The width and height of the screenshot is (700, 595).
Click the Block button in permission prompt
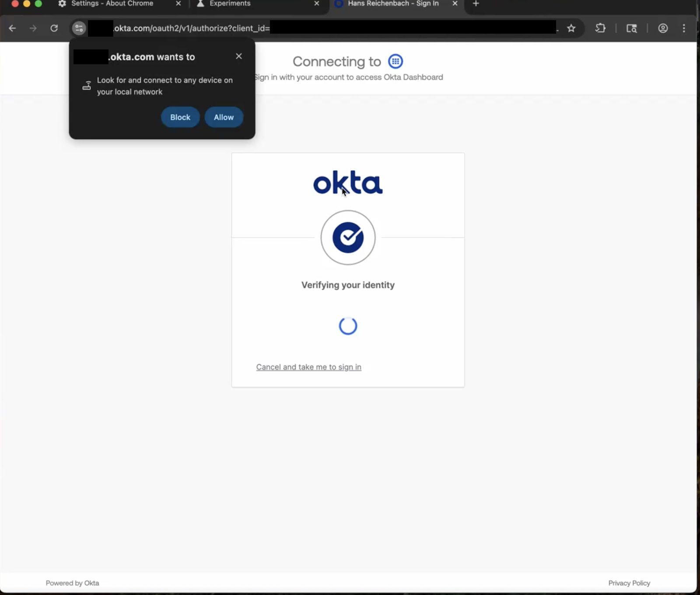(180, 117)
